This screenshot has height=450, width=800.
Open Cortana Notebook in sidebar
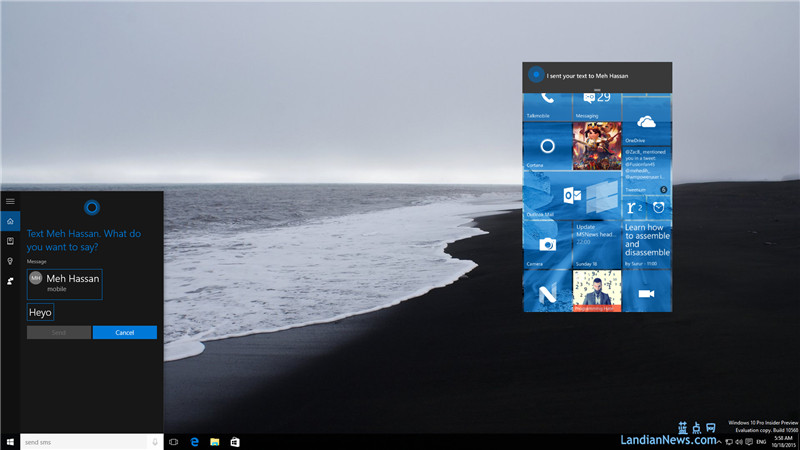pos(10,241)
